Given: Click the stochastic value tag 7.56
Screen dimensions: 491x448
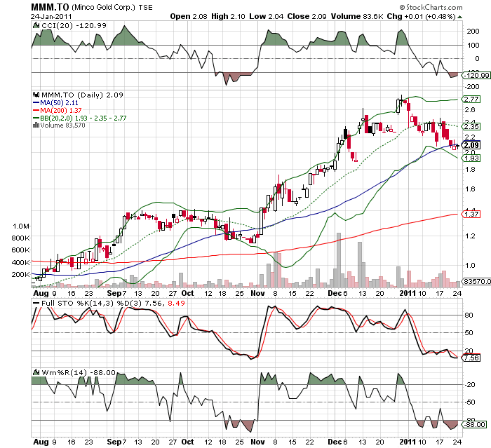Looking at the screenshot, I should [x=471, y=358].
